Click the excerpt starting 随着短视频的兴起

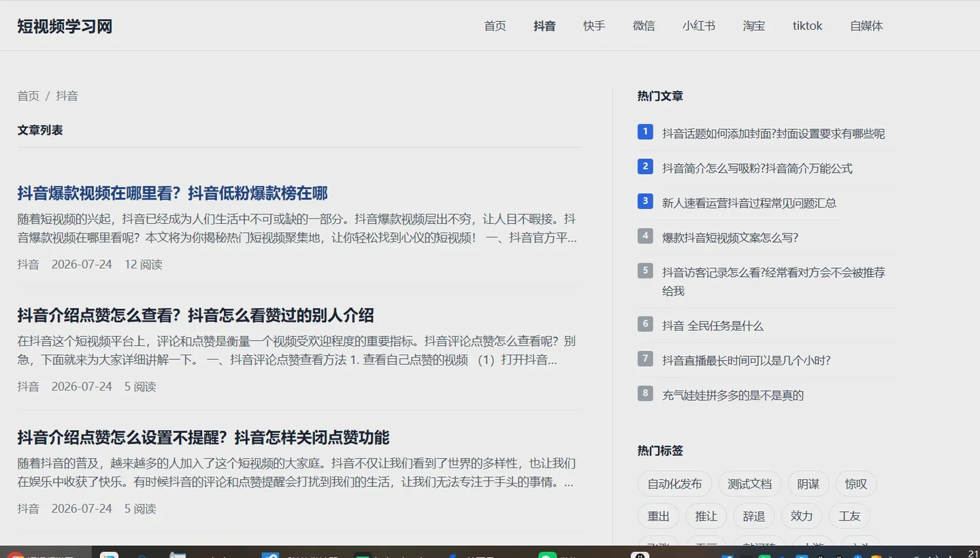click(x=297, y=229)
